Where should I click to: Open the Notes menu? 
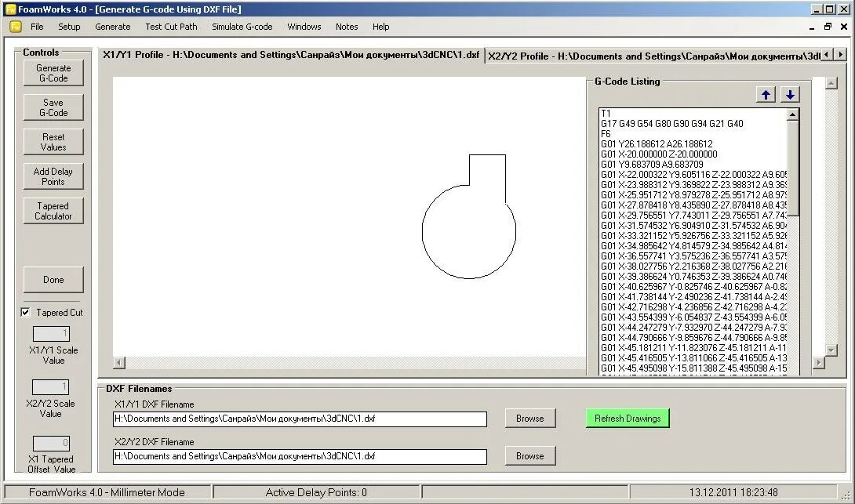pyautogui.click(x=347, y=27)
